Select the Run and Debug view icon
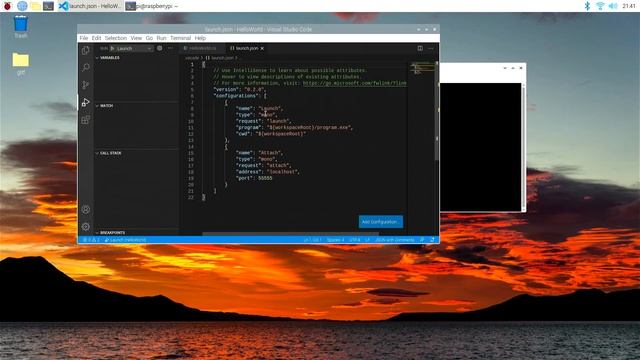 tap(86, 102)
